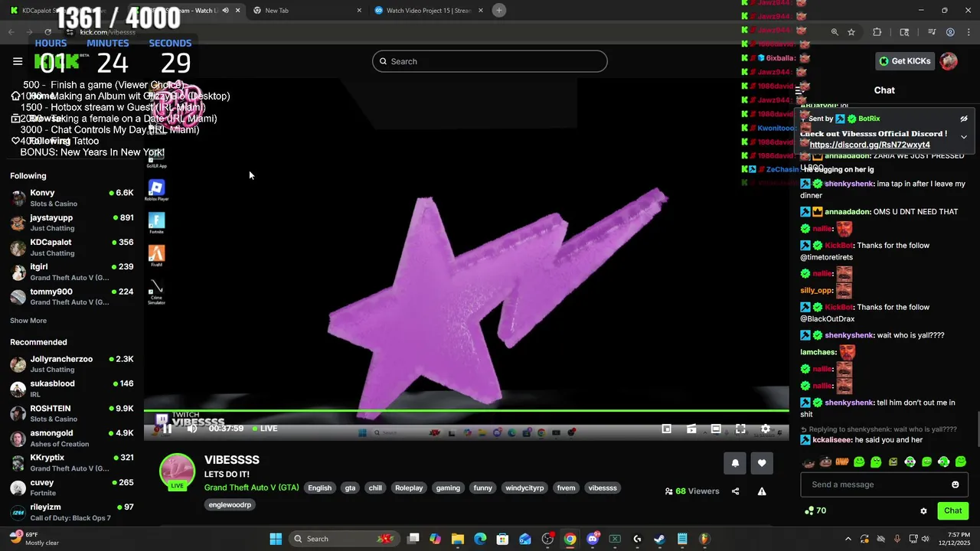980x551 pixels.
Task: Open video player settings gear
Action: (765, 429)
